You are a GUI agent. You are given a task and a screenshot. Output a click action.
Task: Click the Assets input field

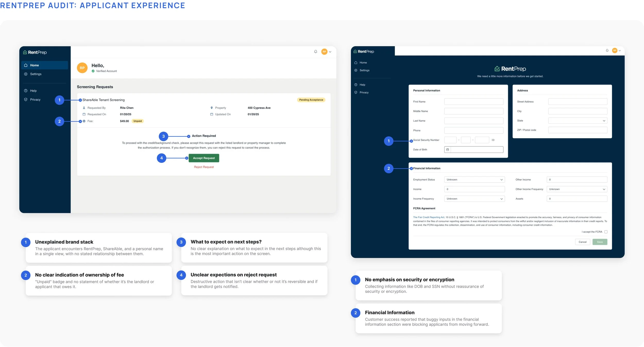[577, 199]
